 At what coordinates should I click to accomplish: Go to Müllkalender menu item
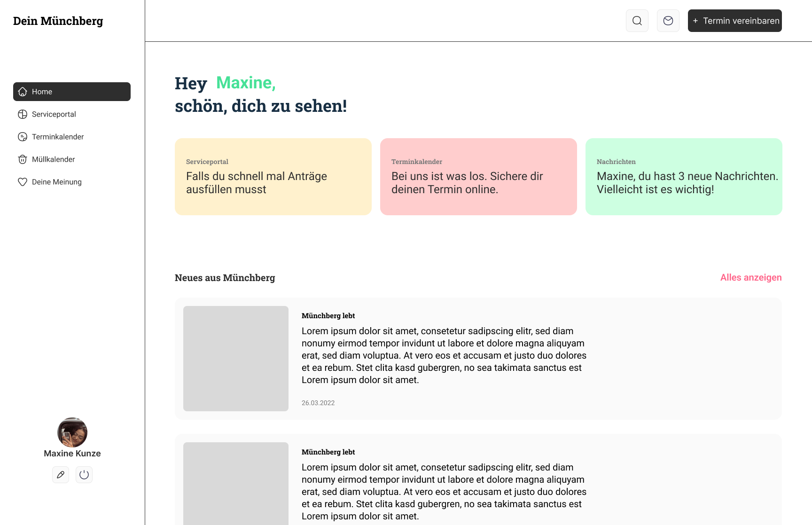pos(54,159)
